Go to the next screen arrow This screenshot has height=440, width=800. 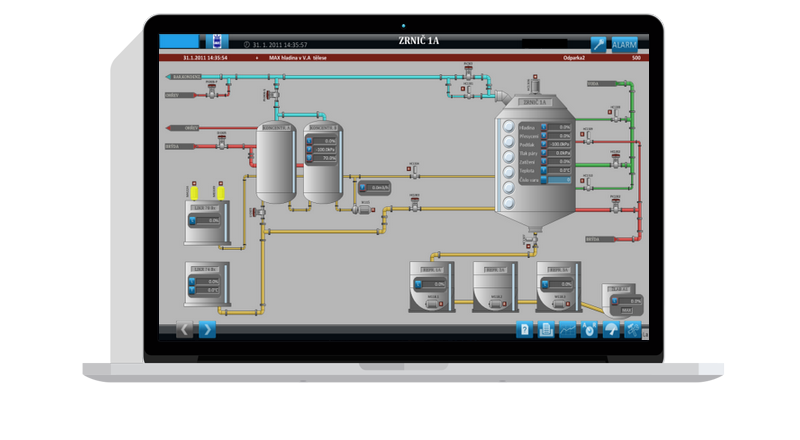207,328
